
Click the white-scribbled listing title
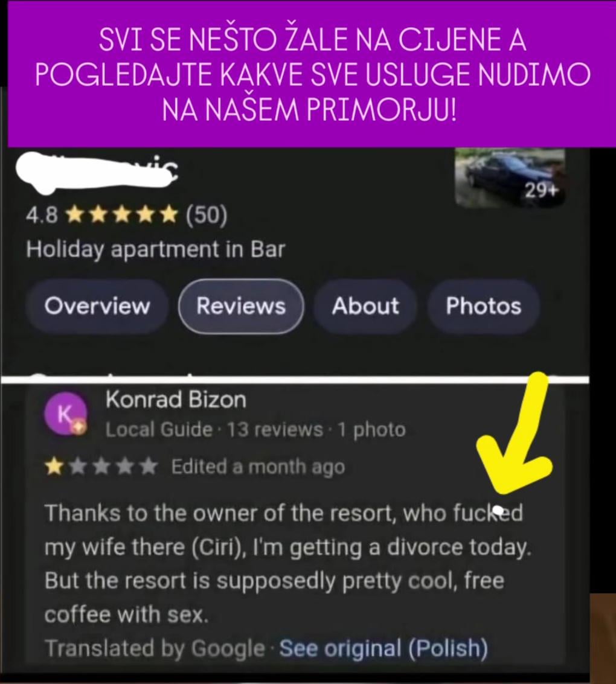(97, 173)
